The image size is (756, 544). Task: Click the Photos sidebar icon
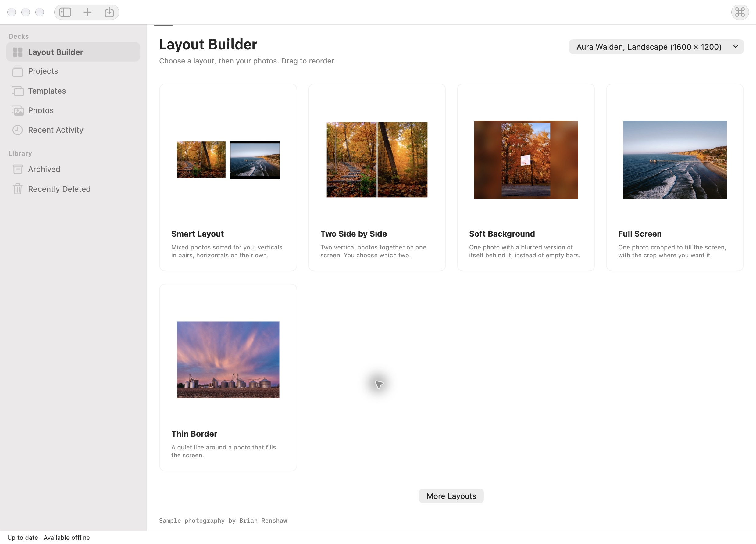(18, 110)
